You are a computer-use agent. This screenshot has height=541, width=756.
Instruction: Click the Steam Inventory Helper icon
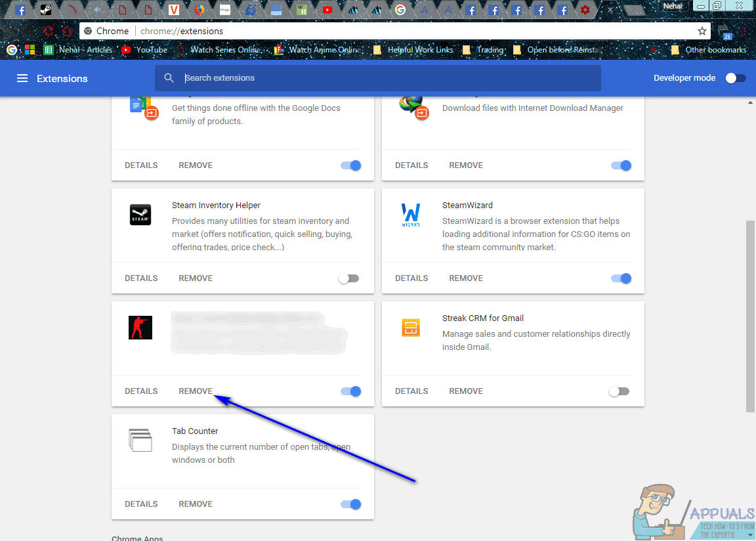pos(140,215)
